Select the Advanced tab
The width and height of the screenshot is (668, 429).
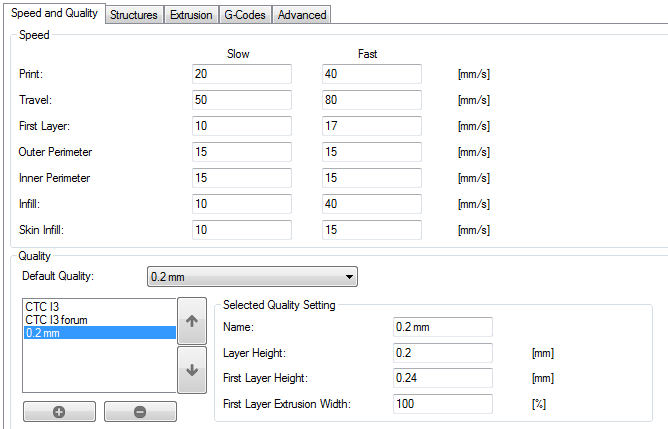pos(301,15)
